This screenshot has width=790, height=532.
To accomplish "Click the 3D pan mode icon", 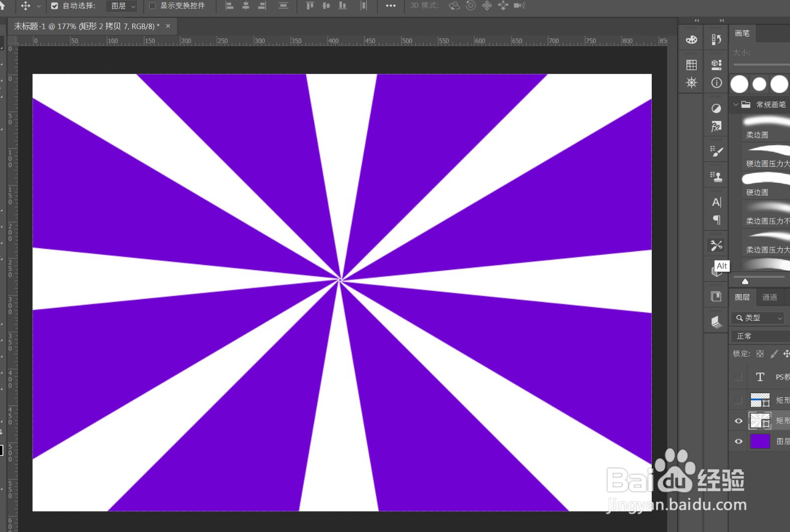I will (487, 6).
